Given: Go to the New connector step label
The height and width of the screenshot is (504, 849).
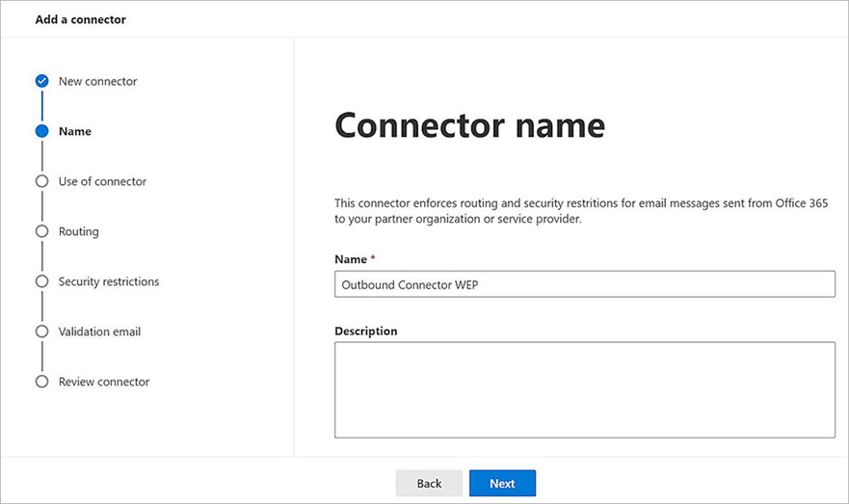Looking at the screenshot, I should tap(97, 81).
